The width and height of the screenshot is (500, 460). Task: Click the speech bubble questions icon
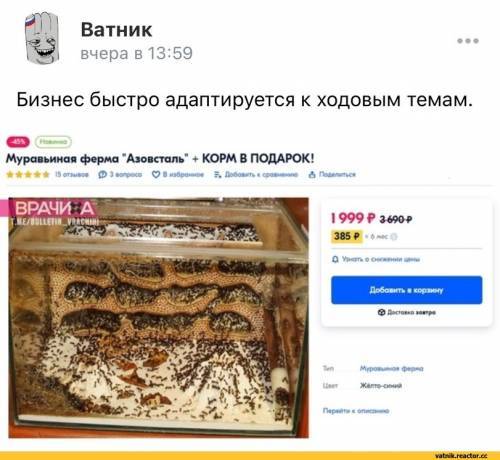pos(102,174)
